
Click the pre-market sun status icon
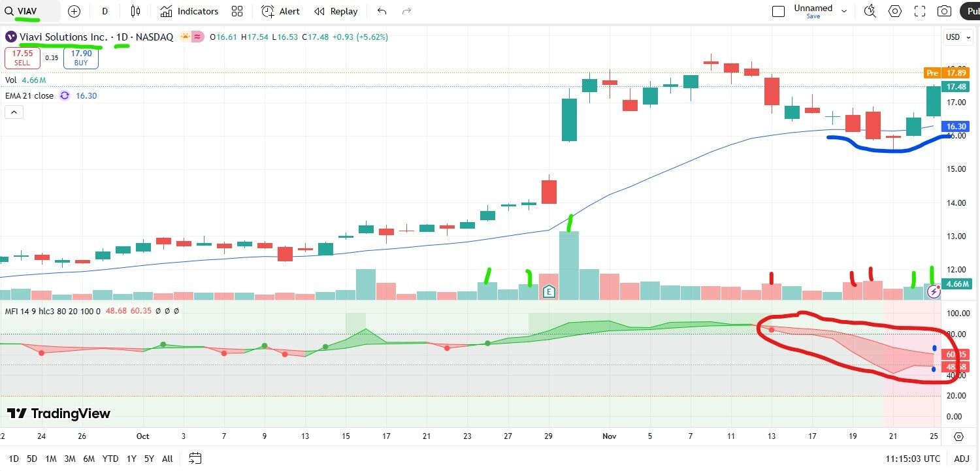[x=184, y=37]
